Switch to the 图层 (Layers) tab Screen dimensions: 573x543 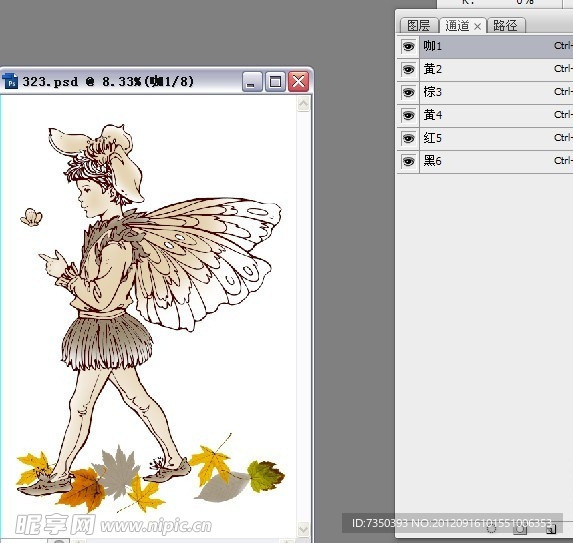tap(419, 26)
